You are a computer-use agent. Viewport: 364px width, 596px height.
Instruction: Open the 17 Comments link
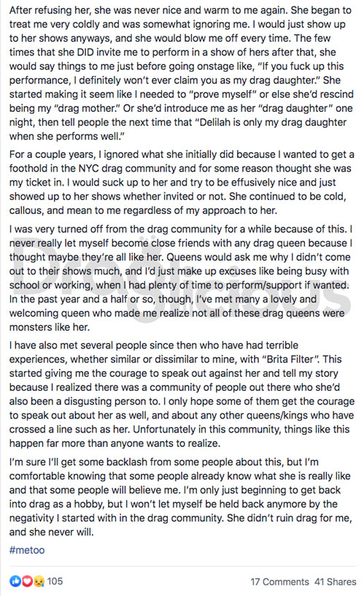point(279,582)
